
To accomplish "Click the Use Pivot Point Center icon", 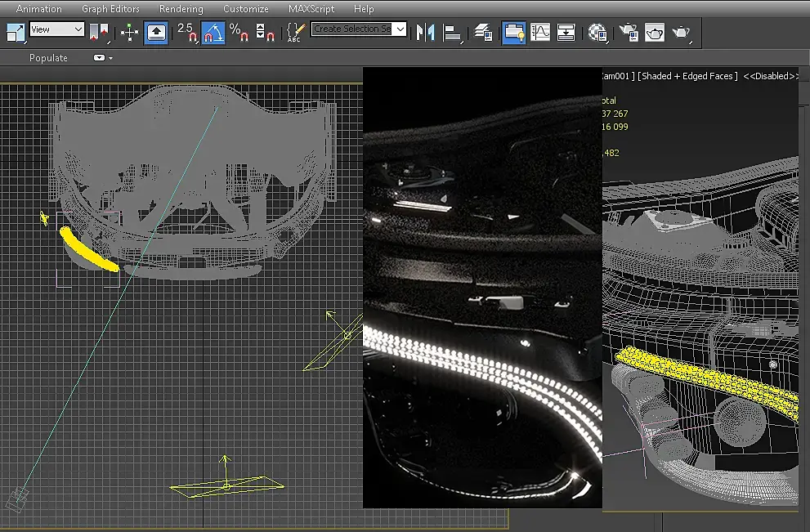I will pos(100,33).
